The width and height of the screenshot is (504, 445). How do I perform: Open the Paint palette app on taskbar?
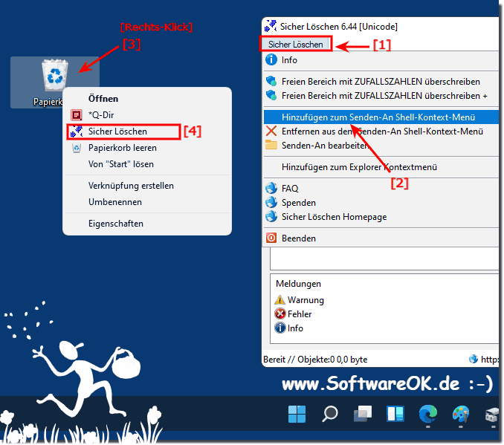461,414
